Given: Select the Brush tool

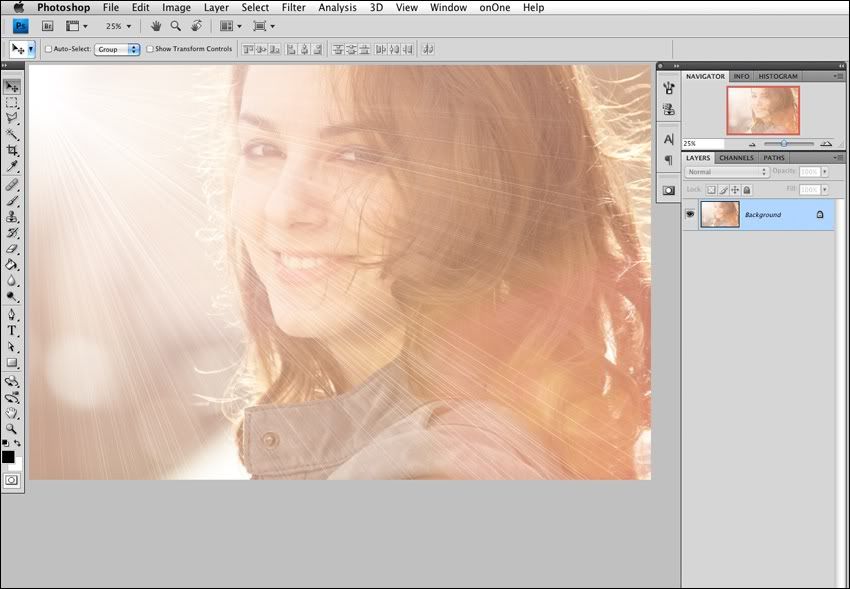Looking at the screenshot, I should (12, 201).
